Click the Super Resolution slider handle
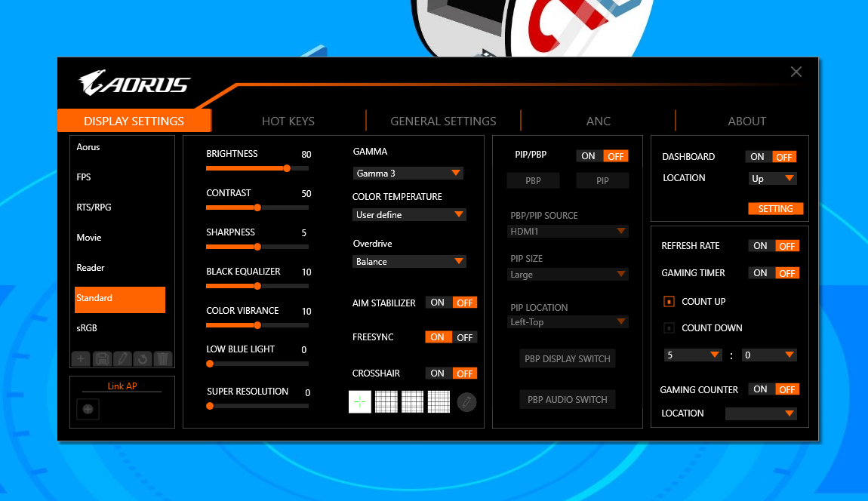 pos(210,406)
